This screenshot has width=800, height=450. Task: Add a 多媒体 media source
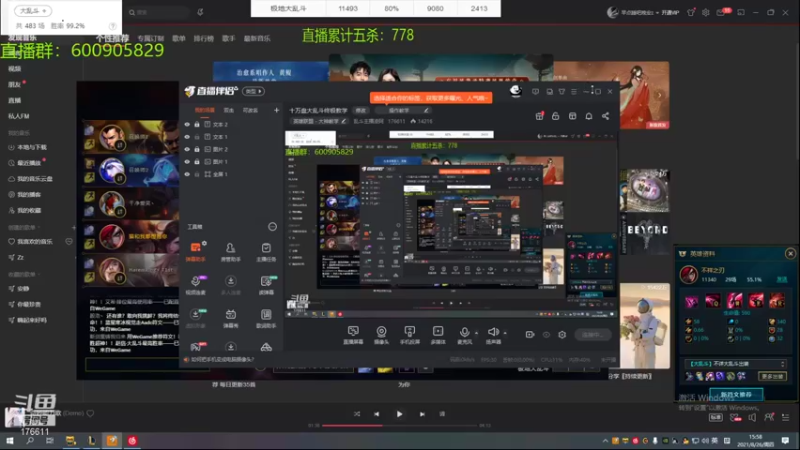pyautogui.click(x=438, y=335)
